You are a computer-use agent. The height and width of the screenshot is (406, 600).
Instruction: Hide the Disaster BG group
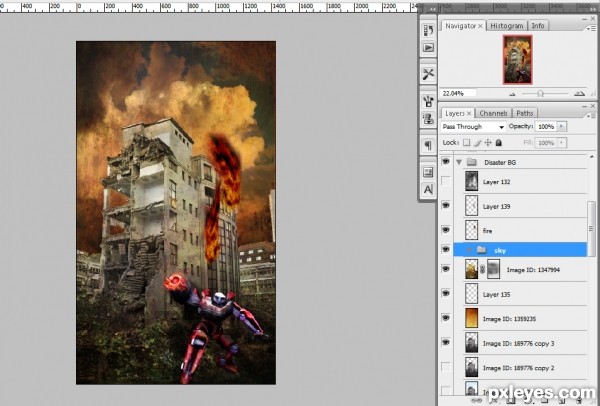[x=446, y=161]
